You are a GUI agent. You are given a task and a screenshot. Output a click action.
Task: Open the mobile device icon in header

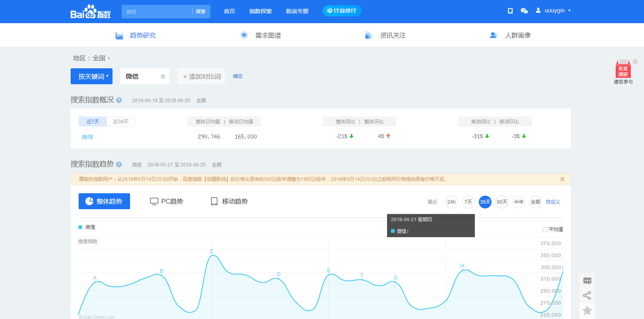tap(510, 11)
